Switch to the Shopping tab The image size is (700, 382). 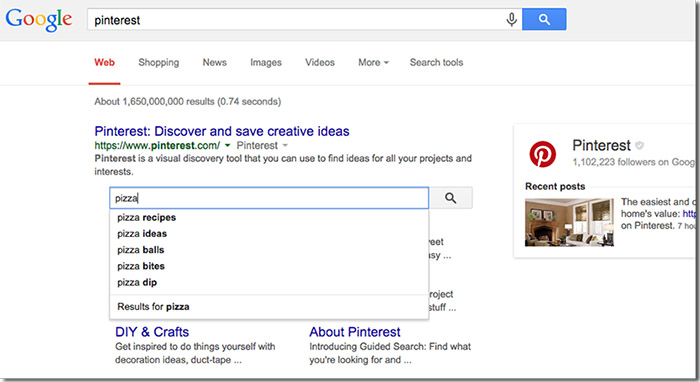158,62
